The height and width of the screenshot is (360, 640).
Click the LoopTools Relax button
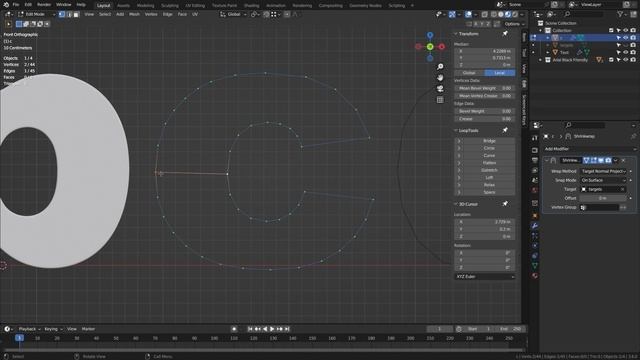pos(489,185)
